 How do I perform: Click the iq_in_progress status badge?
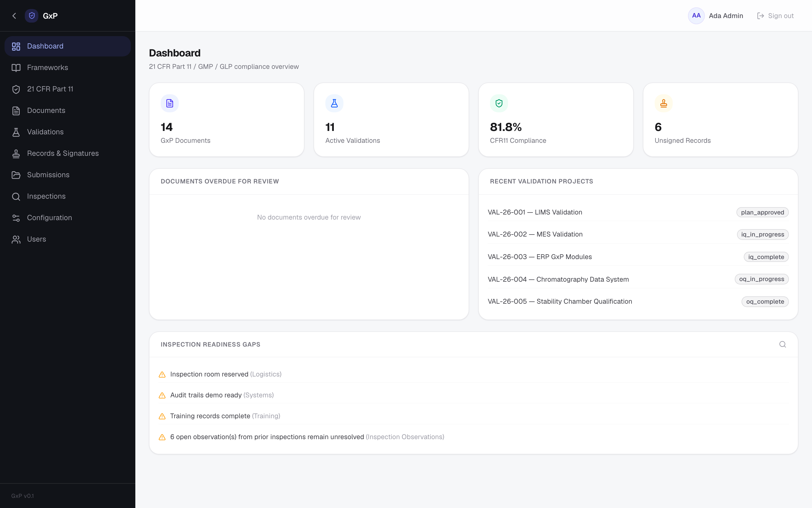pyautogui.click(x=763, y=235)
